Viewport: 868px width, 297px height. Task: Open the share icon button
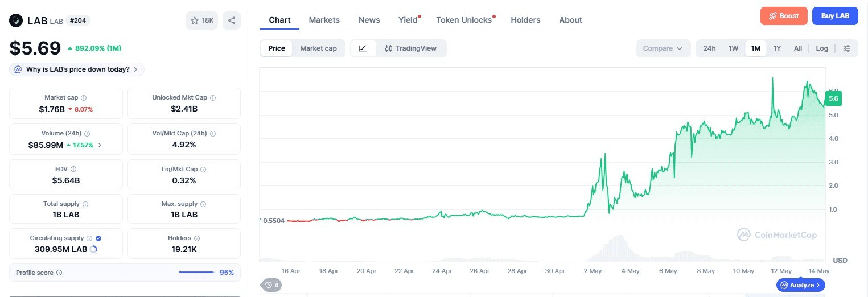(232, 20)
